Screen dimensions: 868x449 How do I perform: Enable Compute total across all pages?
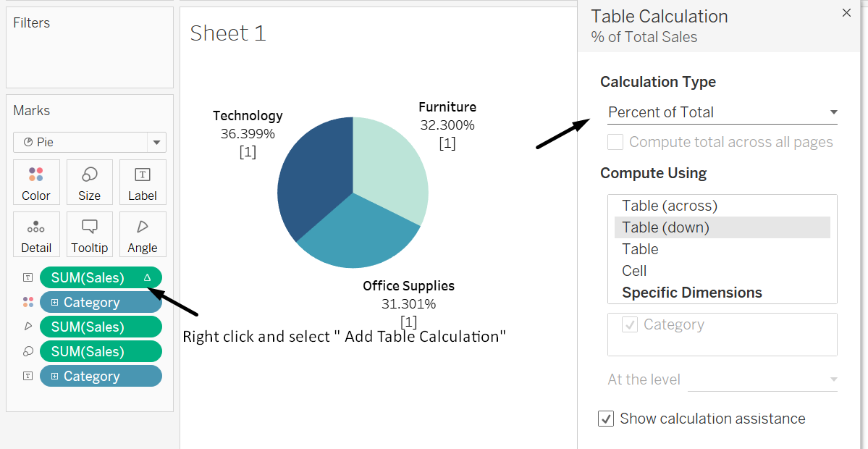coord(615,142)
